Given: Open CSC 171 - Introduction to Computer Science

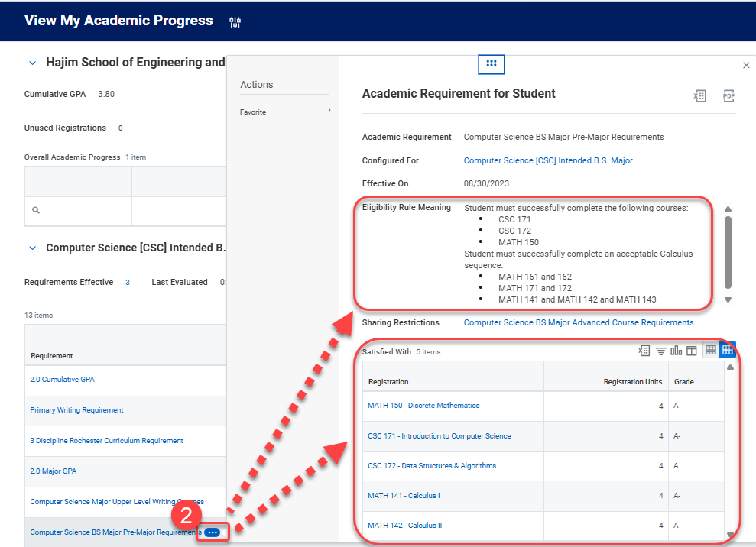Looking at the screenshot, I should 440,435.
